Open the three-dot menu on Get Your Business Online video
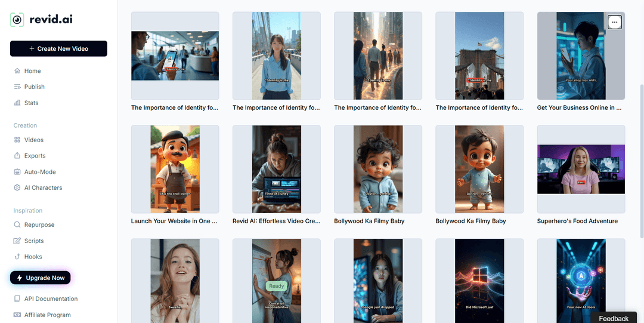Image resolution: width=644 pixels, height=323 pixels. [x=614, y=22]
